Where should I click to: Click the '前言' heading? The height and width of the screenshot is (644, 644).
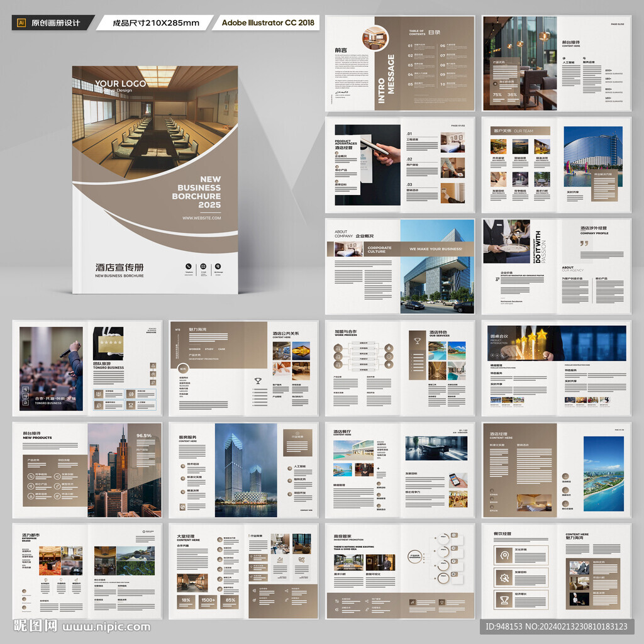(340, 50)
